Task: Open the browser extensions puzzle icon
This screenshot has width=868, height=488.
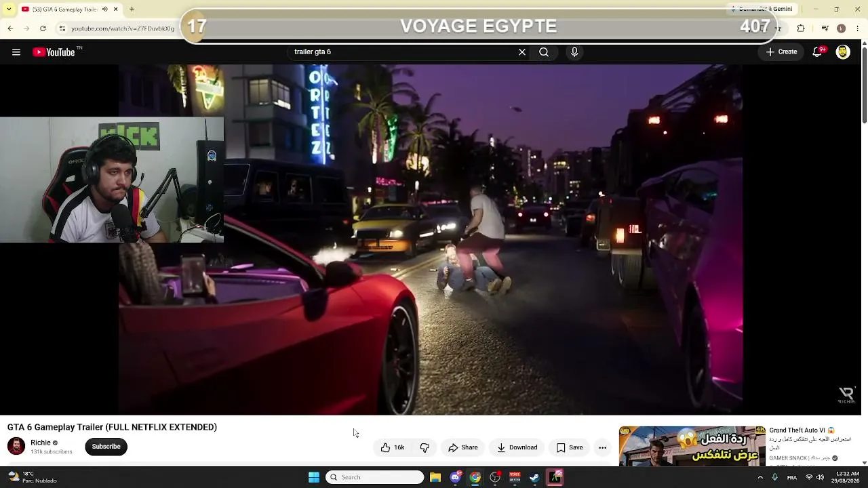Action: [801, 28]
